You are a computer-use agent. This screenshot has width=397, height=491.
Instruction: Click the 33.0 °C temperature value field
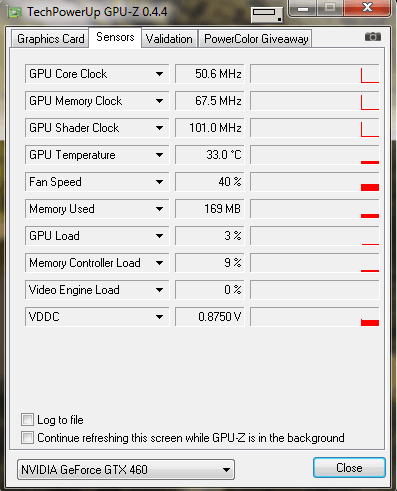click(x=210, y=155)
